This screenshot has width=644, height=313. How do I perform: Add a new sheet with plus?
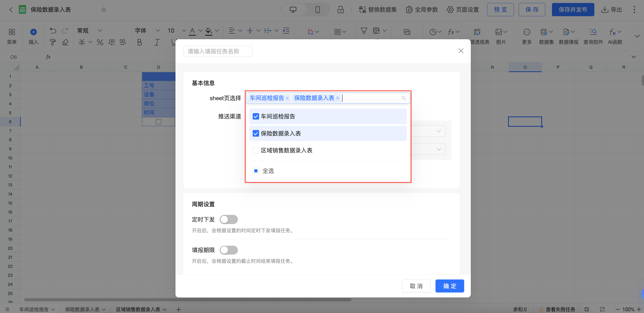click(178, 310)
